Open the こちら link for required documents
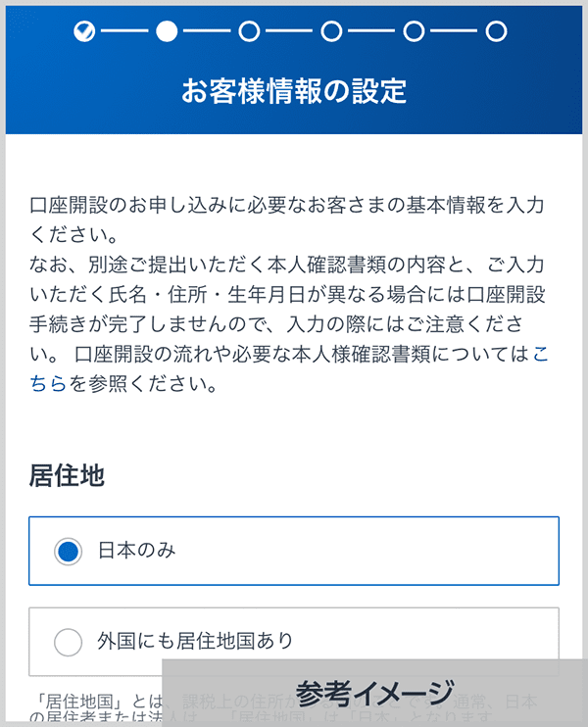 (540, 354)
